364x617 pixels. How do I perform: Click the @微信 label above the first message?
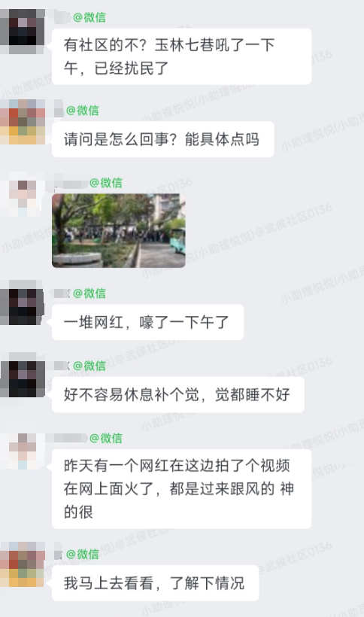click(89, 17)
